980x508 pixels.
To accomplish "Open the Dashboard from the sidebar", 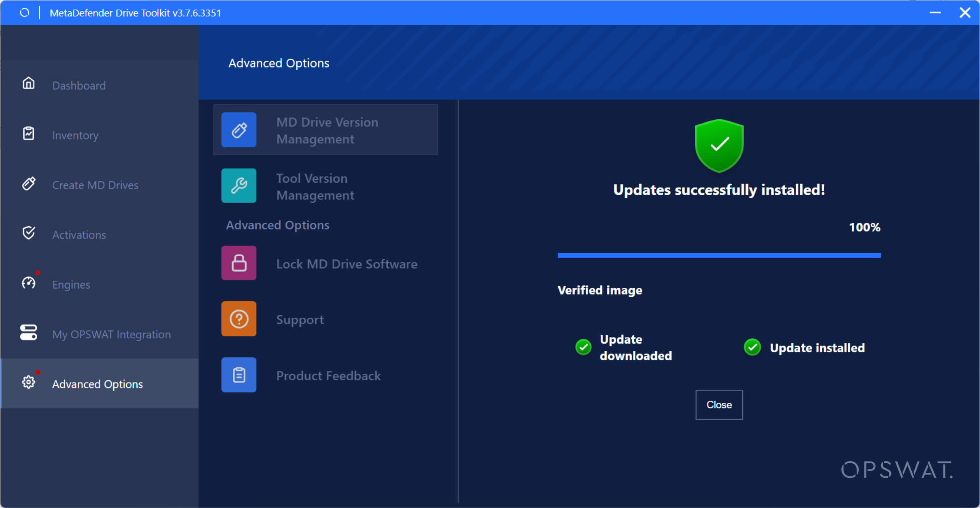I will click(79, 85).
